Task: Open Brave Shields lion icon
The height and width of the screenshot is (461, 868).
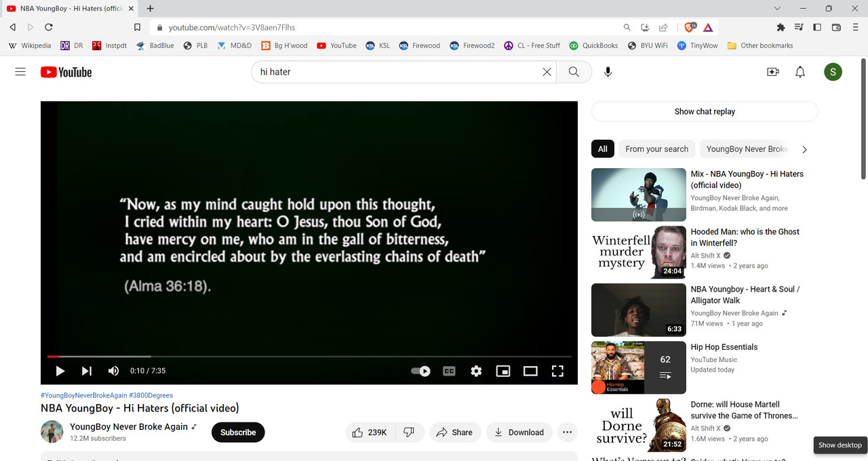Action: click(690, 27)
